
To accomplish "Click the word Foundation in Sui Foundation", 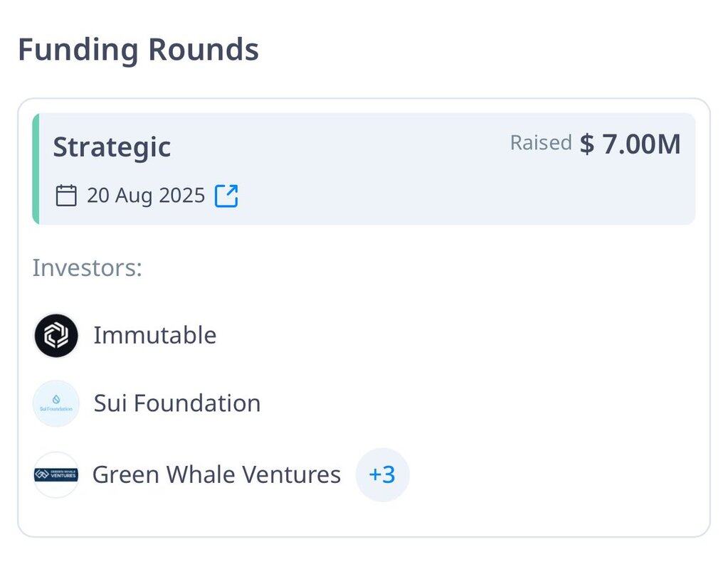I will [197, 403].
